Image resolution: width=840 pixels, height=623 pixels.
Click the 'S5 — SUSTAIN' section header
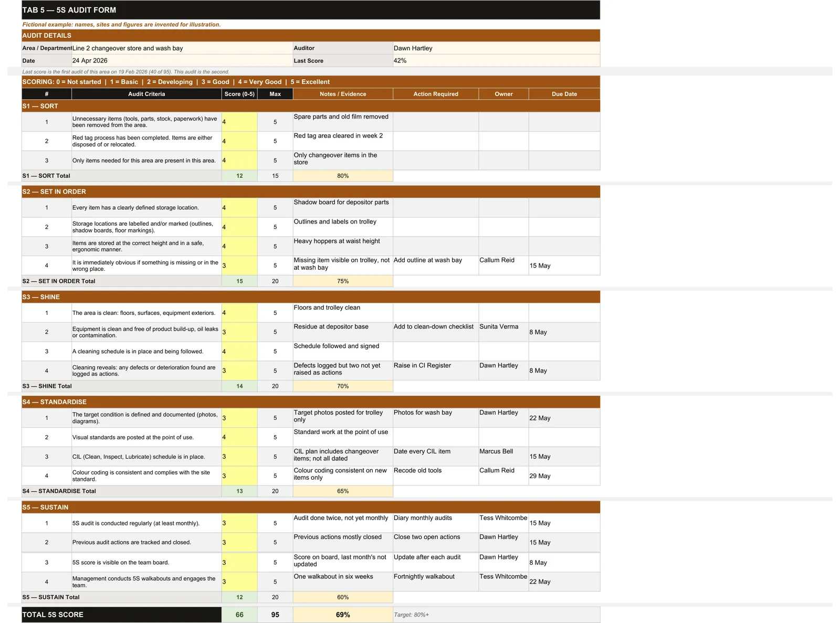click(311, 508)
